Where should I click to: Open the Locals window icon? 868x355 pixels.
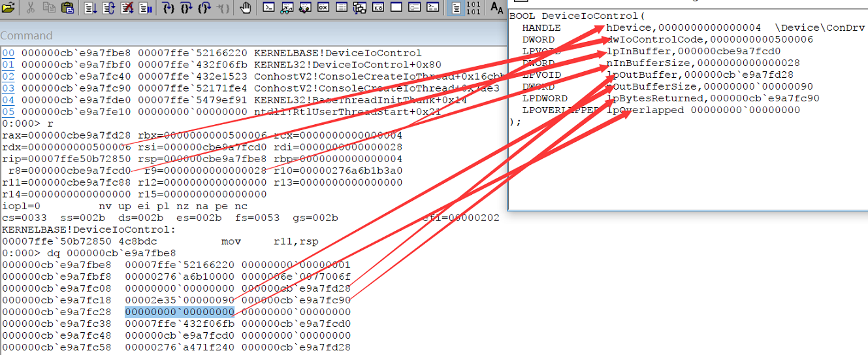[305, 8]
